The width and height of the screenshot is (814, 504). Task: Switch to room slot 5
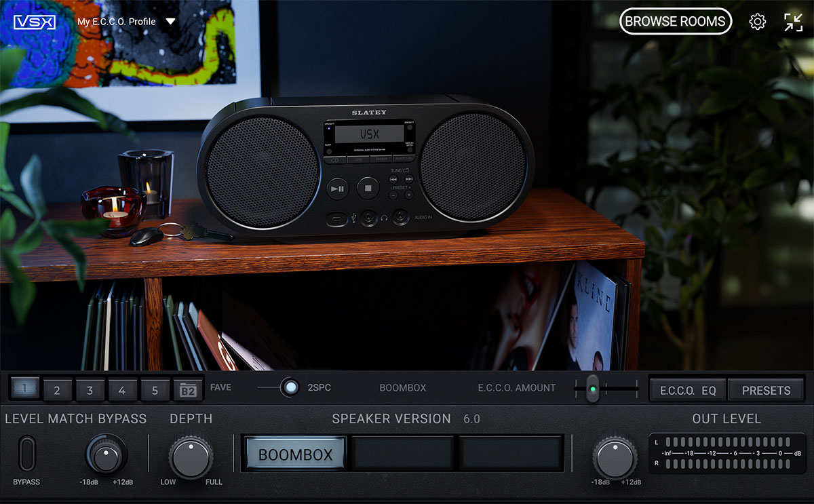pyautogui.click(x=155, y=389)
